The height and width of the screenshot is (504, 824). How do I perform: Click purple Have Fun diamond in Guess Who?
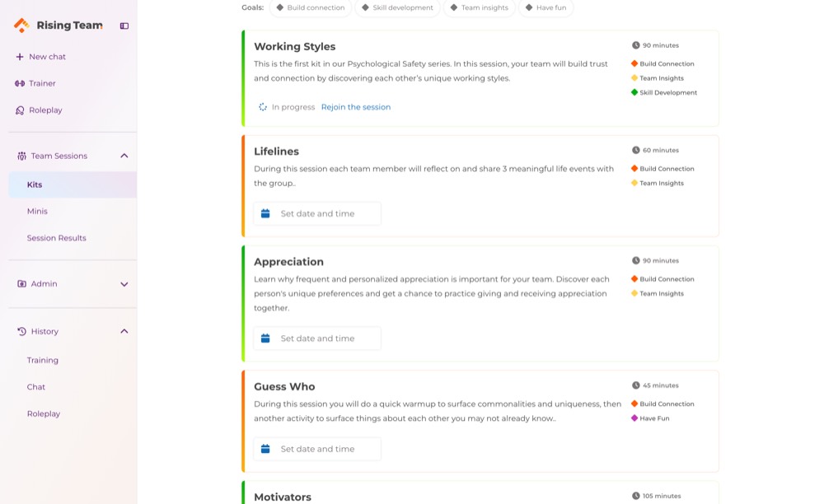coord(634,418)
